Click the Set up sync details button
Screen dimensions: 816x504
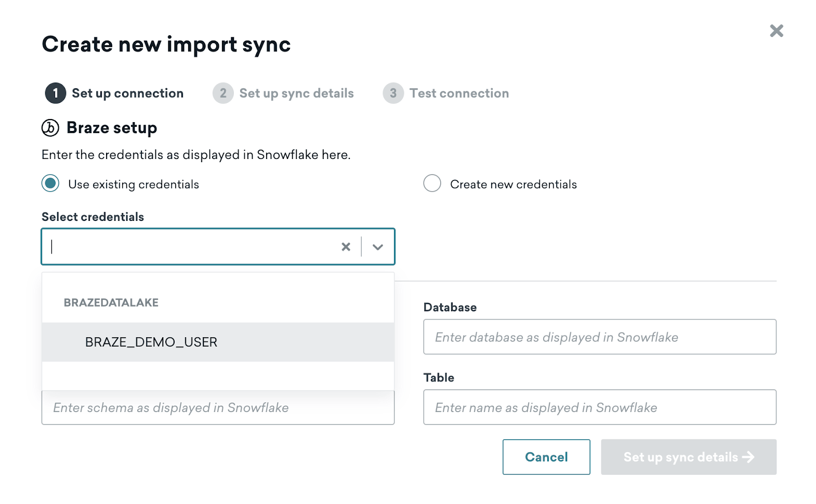pyautogui.click(x=680, y=457)
